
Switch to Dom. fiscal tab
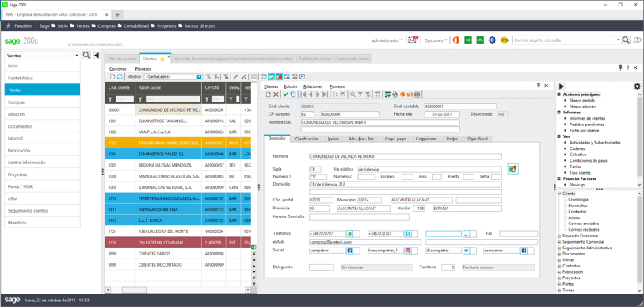coord(477,139)
